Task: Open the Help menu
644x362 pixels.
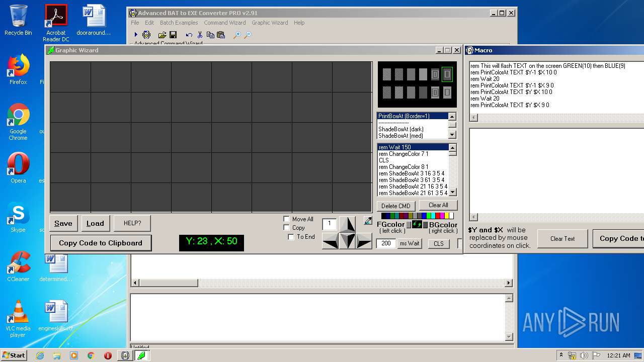Action: [x=299, y=23]
